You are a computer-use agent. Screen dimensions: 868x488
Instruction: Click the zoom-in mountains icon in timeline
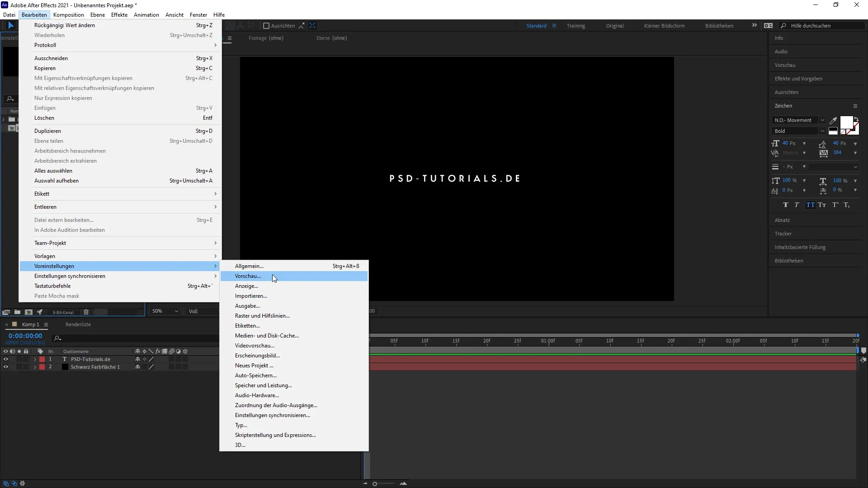pos(403,483)
